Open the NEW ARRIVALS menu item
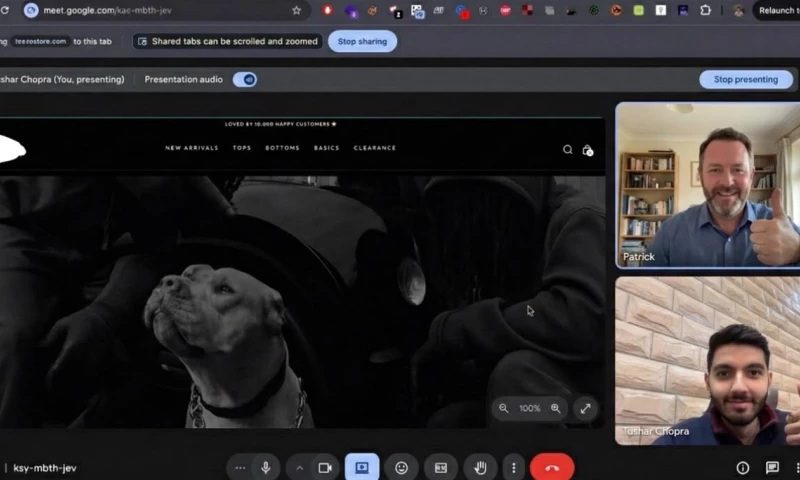This screenshot has width=800, height=480. pos(191,148)
